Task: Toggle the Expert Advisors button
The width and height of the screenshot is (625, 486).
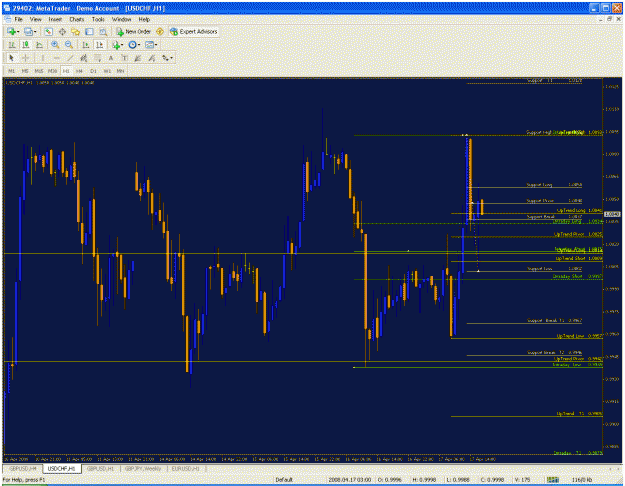Action: (194, 31)
